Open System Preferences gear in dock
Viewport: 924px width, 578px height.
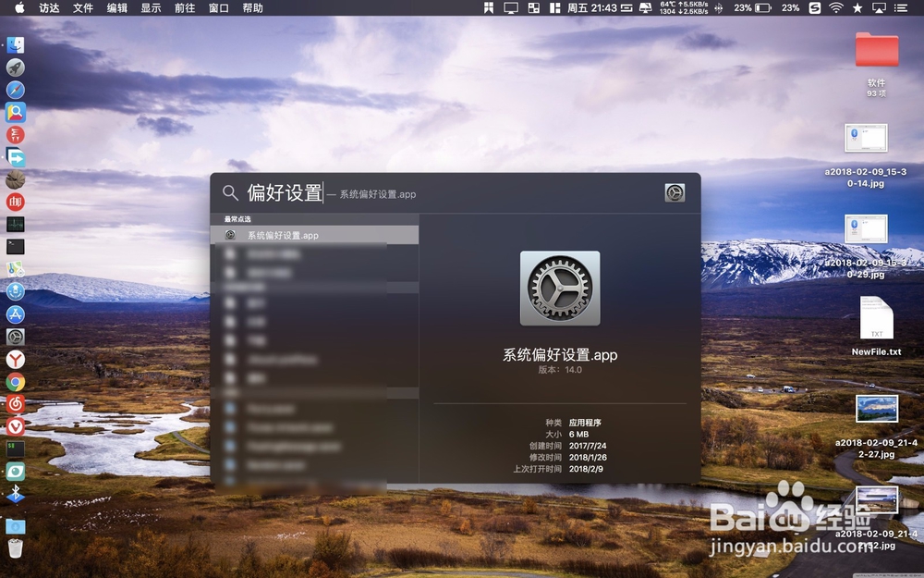(x=16, y=337)
